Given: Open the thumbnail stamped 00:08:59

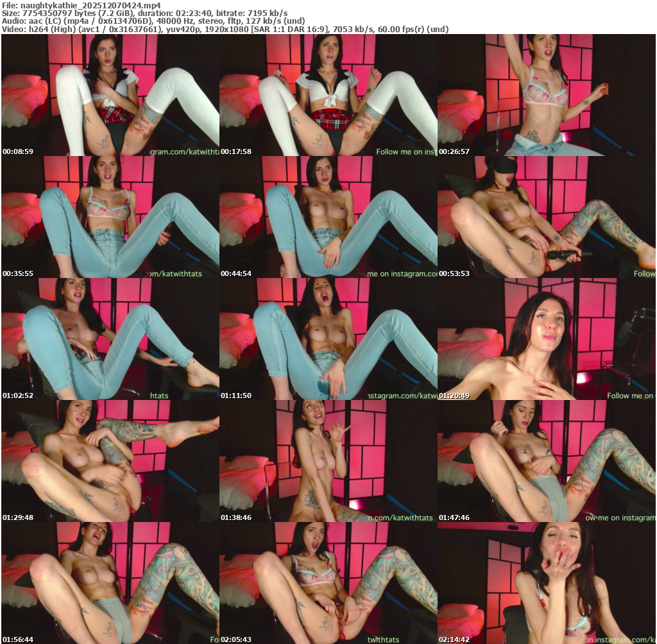Looking at the screenshot, I should (x=110, y=95).
